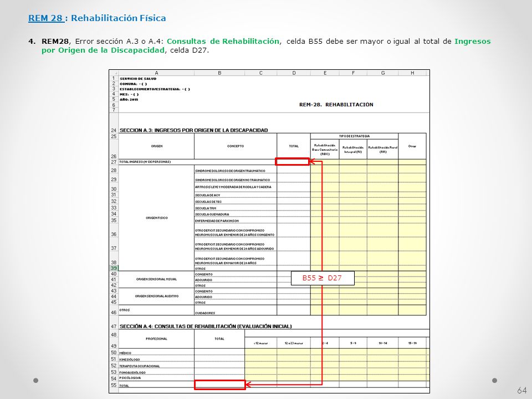Click "SECCIÓN A.4: CONSULTAS DE REHABILITACIÓN" heading
The image size is (532, 399).
[206, 326]
